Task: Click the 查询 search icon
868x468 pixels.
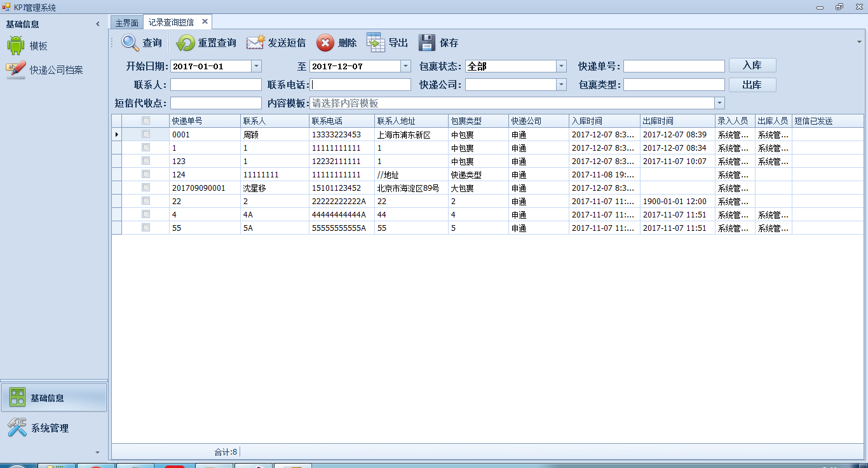Action: (131, 43)
